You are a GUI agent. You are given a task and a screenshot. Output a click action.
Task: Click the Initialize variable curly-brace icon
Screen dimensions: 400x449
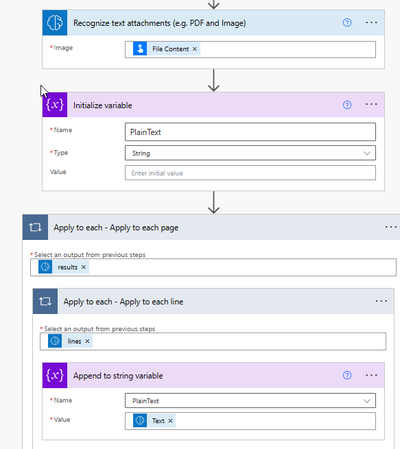(55, 105)
